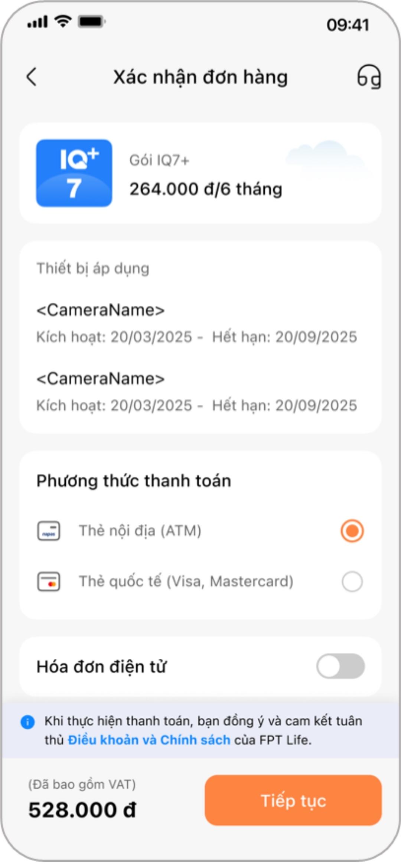This screenshot has height=868, width=401.
Task: Choose Thẻ quốc tế (Visa, Mastercard) label
Action: point(186,581)
